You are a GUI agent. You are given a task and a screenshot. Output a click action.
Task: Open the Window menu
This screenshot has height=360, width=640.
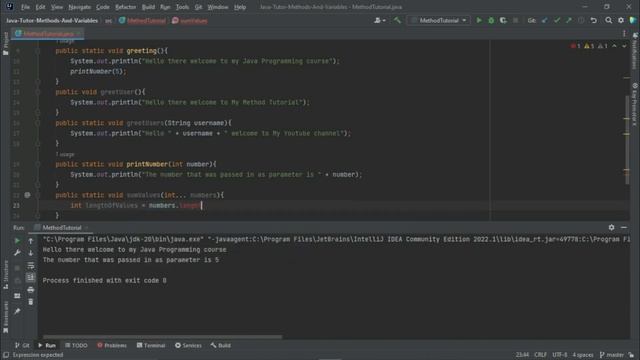(x=218, y=7)
